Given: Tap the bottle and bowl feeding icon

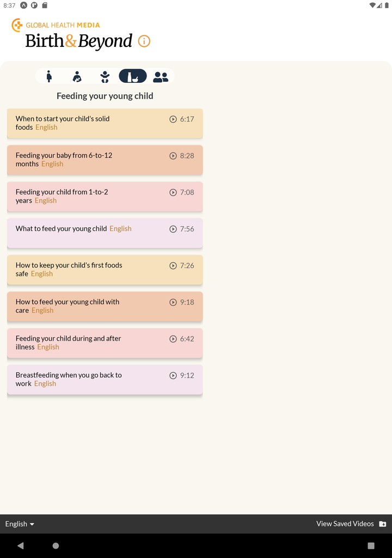Looking at the screenshot, I should tap(133, 76).
